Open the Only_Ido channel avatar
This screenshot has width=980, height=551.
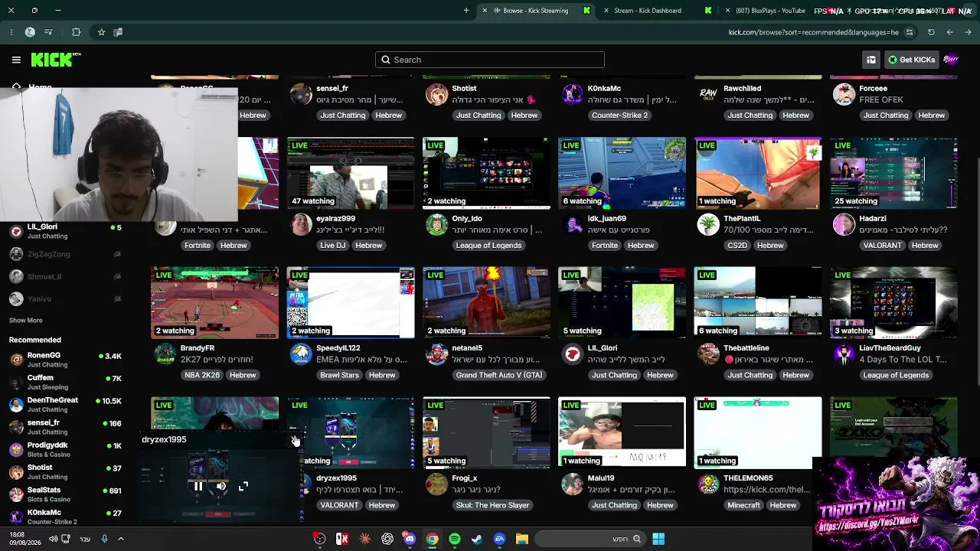(436, 225)
